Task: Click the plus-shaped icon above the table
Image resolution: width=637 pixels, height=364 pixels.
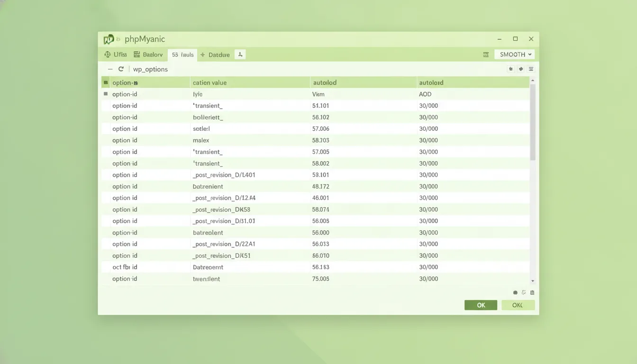Action: (x=521, y=69)
